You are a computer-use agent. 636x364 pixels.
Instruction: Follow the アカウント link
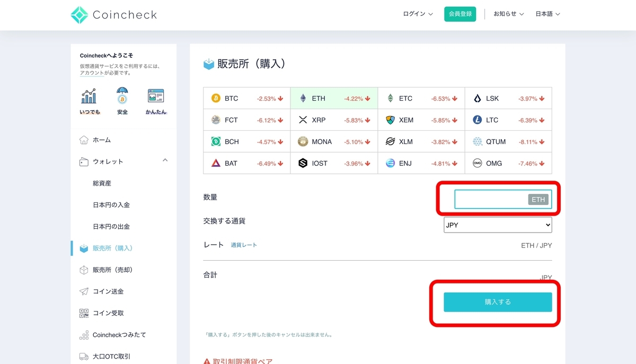tap(92, 73)
